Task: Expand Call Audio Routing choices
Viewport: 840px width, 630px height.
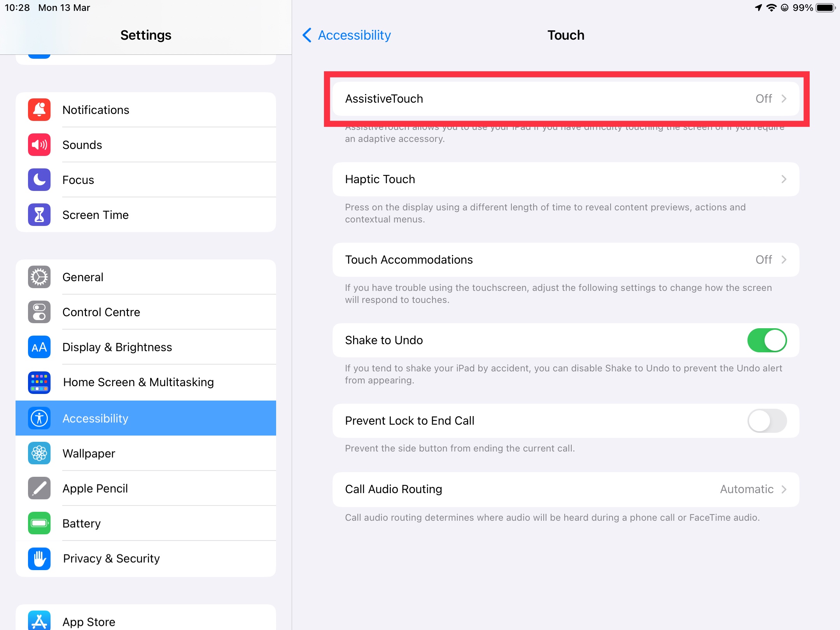Action: [x=564, y=489]
